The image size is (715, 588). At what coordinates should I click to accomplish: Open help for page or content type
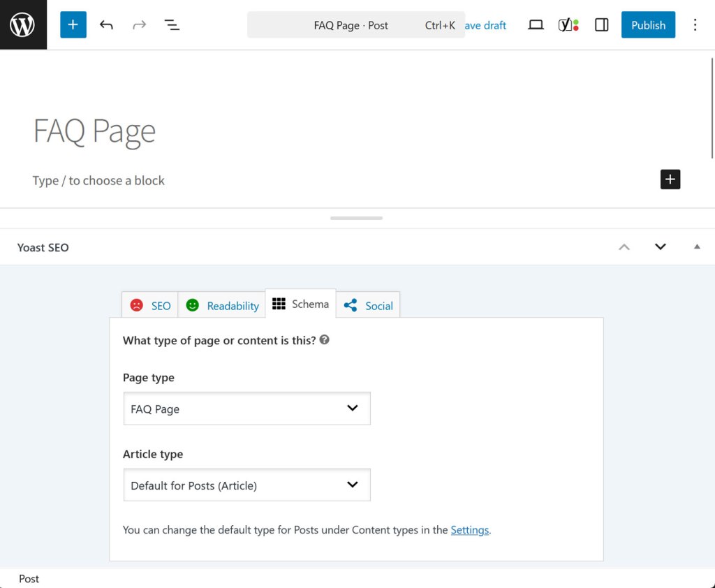(x=324, y=340)
